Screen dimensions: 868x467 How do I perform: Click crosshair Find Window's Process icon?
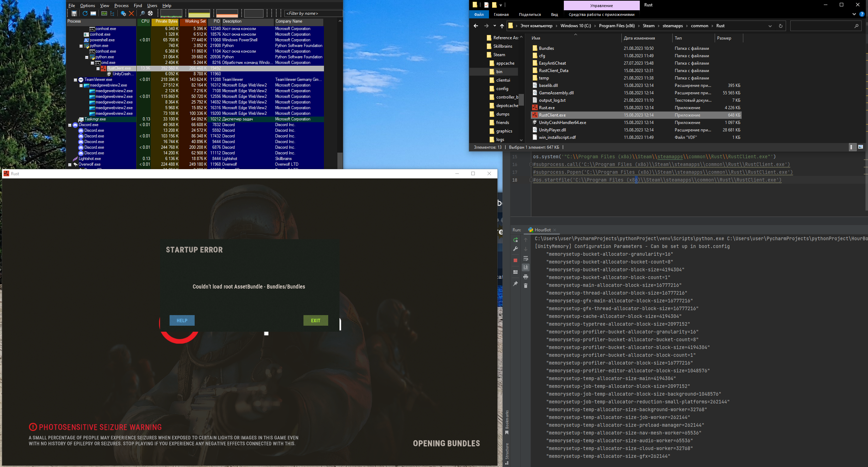pyautogui.click(x=150, y=13)
